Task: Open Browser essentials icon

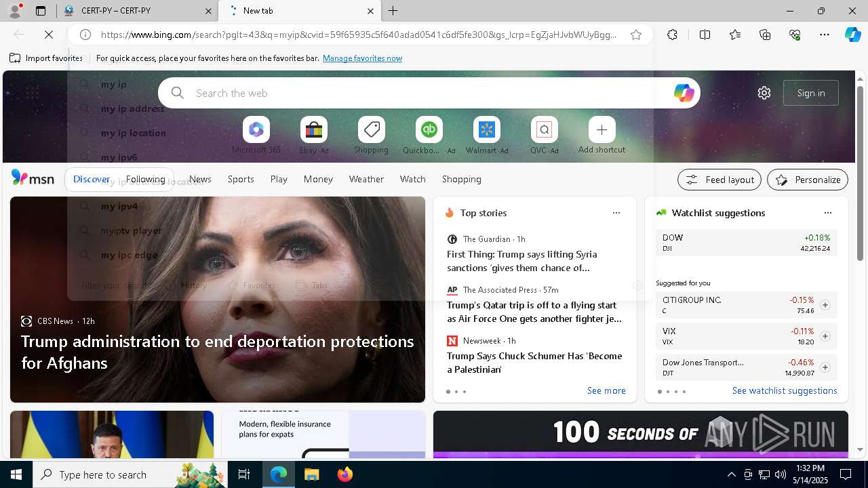Action: (x=795, y=35)
